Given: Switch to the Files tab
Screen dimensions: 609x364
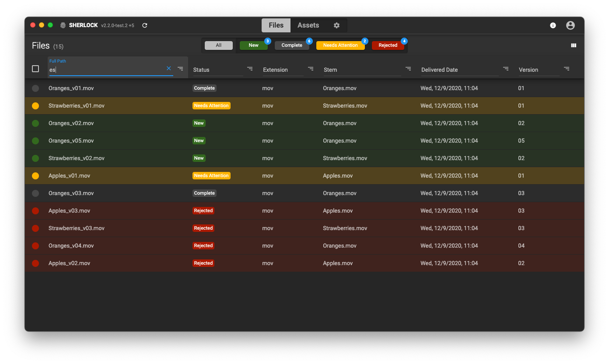Looking at the screenshot, I should coord(276,25).
